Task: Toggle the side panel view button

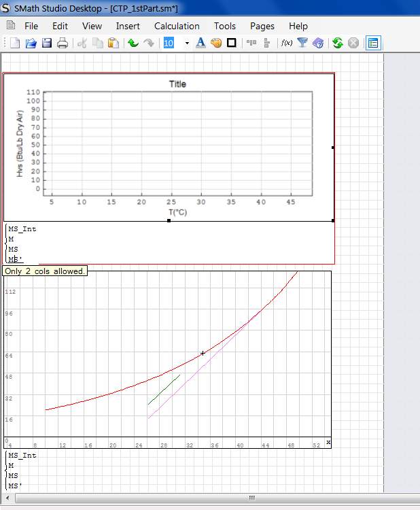Action: [x=372, y=43]
